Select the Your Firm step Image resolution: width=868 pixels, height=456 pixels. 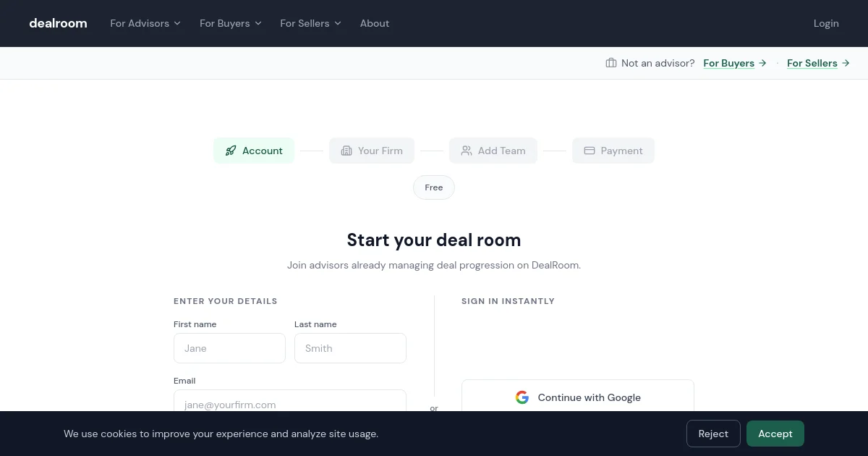point(372,151)
